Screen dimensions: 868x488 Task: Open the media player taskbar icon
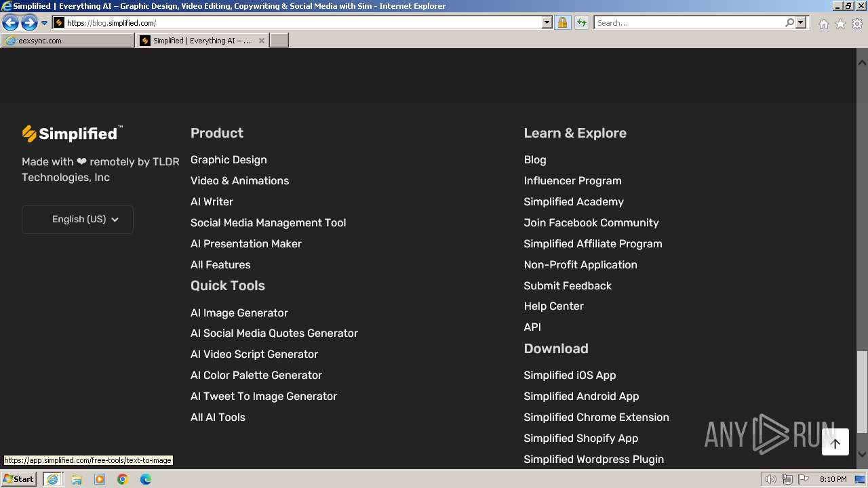(x=100, y=479)
